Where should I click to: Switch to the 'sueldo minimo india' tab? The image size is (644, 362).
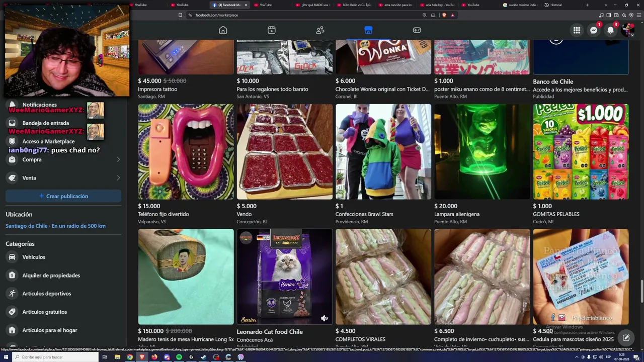coord(520,5)
